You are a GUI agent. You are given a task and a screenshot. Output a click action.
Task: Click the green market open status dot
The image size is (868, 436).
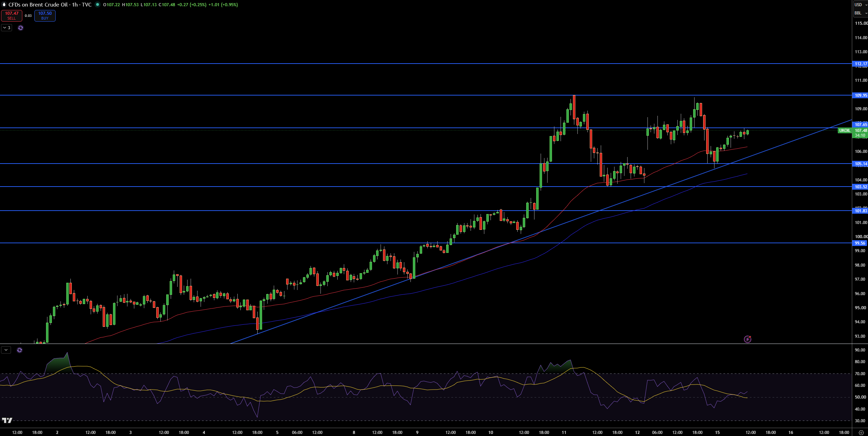(98, 4)
